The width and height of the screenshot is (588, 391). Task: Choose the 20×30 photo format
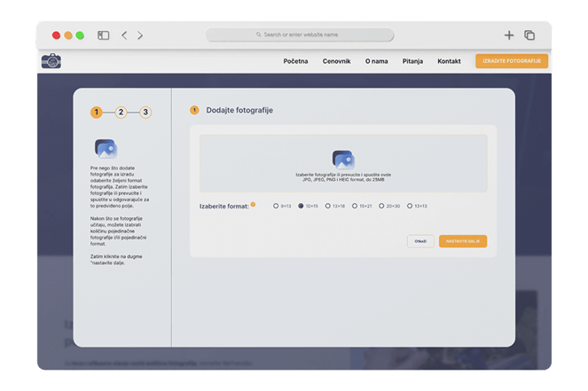tap(380, 206)
